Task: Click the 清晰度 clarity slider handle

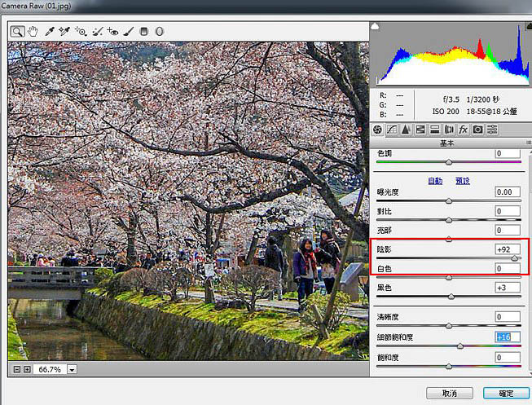Action: click(x=449, y=326)
